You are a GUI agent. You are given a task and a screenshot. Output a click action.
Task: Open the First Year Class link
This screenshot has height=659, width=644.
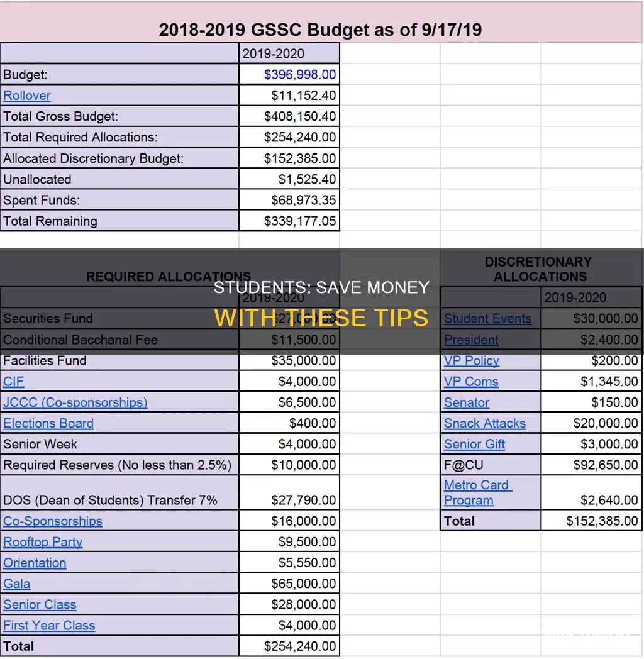49,626
